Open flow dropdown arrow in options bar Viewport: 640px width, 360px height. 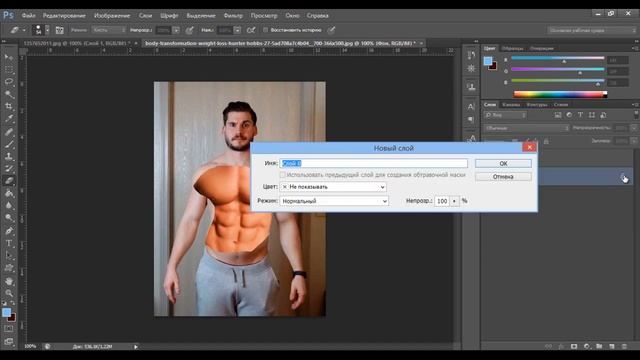(237, 30)
